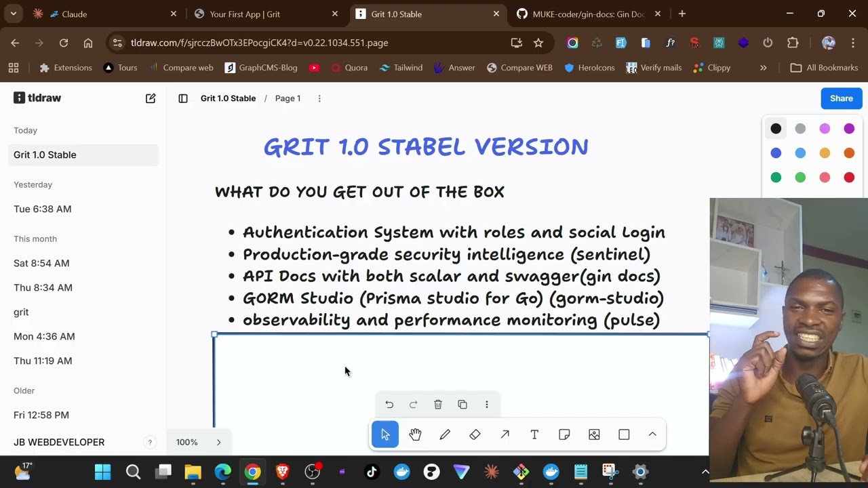
Task: Select the Asset image tool
Action: pos(594,434)
